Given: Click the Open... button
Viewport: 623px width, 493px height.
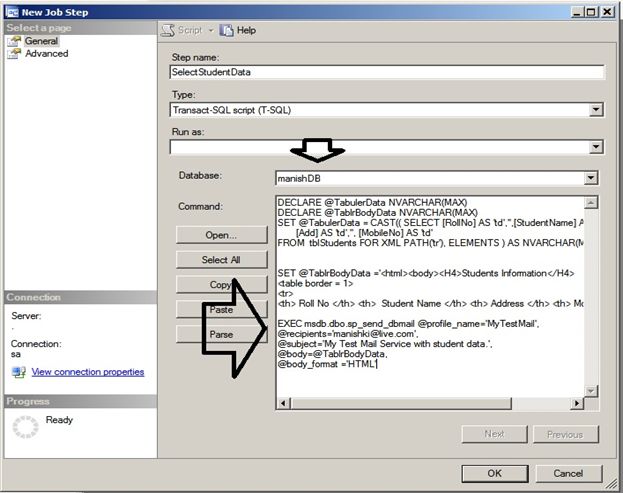Looking at the screenshot, I should coord(221,235).
